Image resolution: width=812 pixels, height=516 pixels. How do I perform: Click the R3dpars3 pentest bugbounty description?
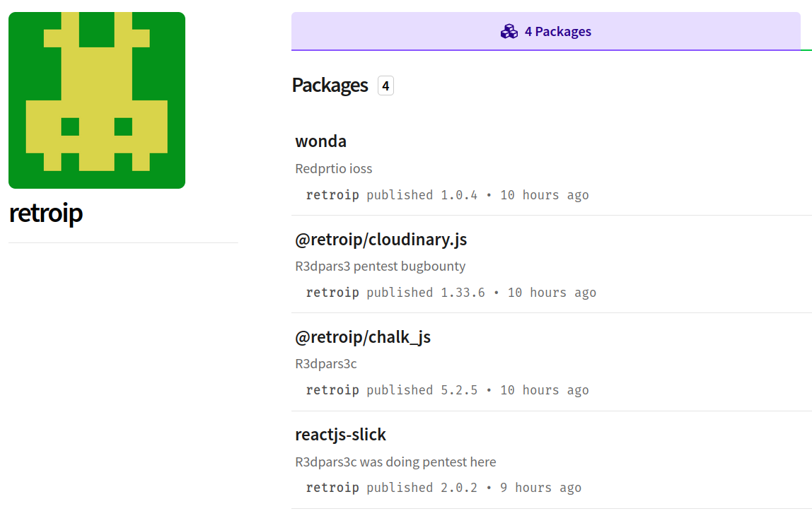click(x=381, y=266)
